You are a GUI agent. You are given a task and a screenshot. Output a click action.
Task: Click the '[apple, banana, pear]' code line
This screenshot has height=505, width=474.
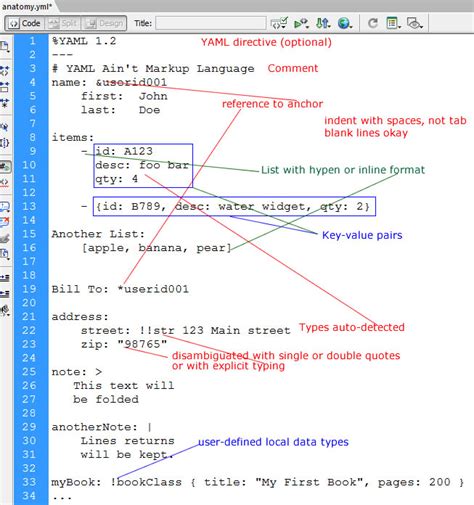coord(156,248)
